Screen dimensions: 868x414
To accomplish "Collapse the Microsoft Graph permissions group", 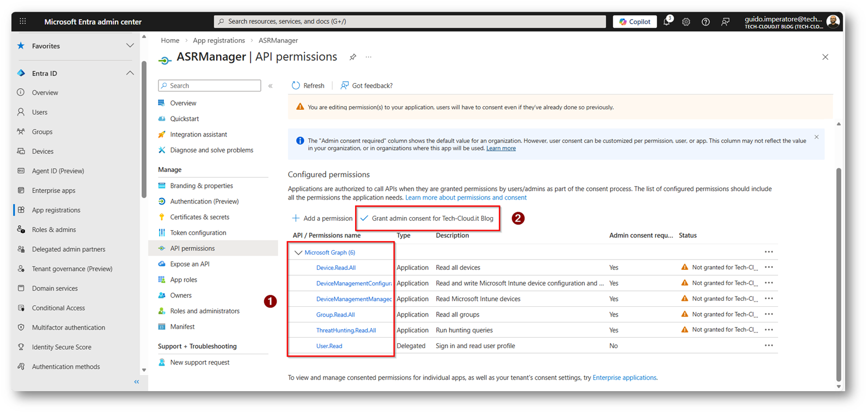I will [x=298, y=252].
